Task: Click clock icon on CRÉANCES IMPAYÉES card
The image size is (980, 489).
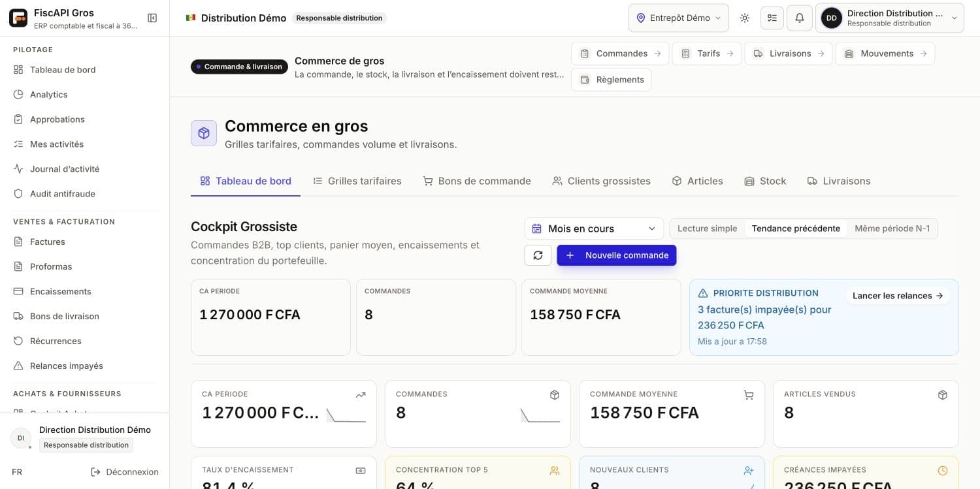Action: [943, 471]
